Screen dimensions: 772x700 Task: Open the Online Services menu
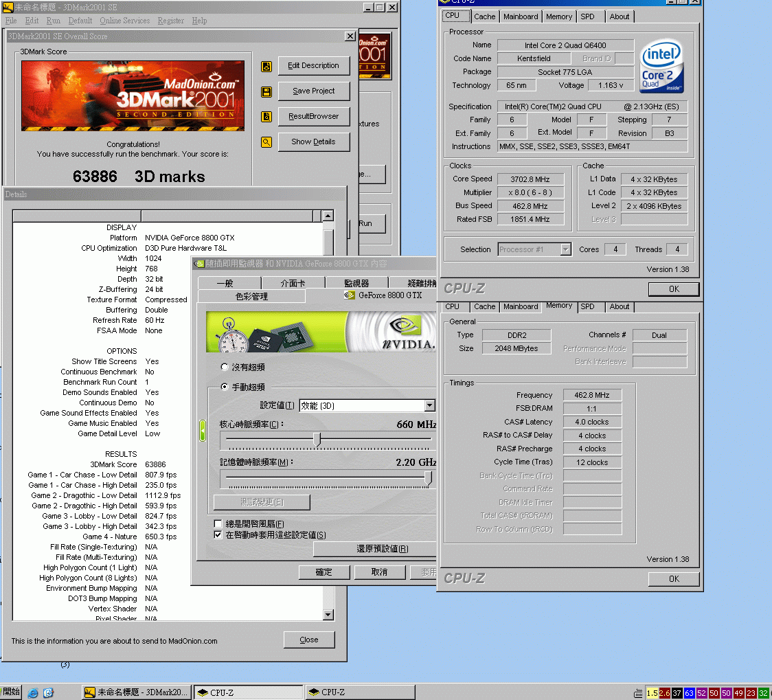point(124,21)
